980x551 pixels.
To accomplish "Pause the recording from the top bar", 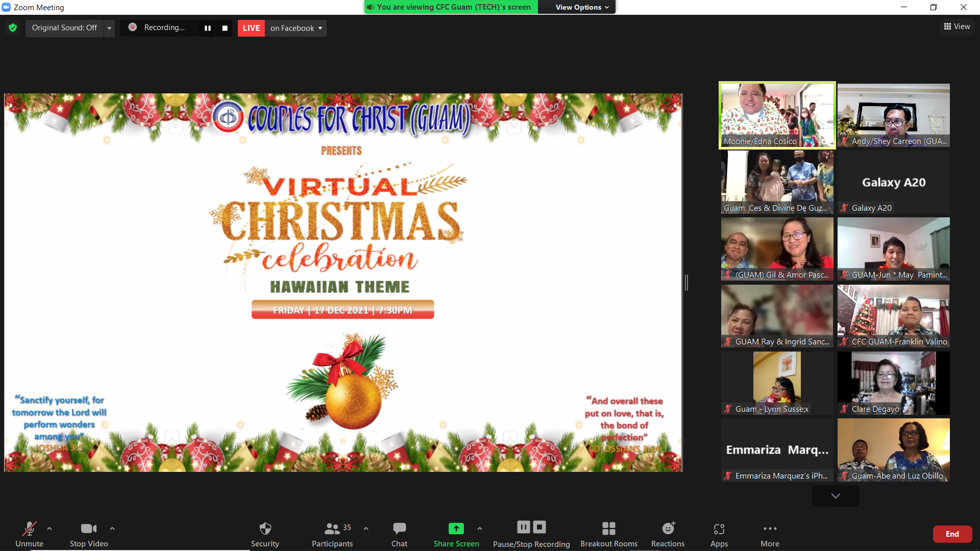I will click(208, 28).
